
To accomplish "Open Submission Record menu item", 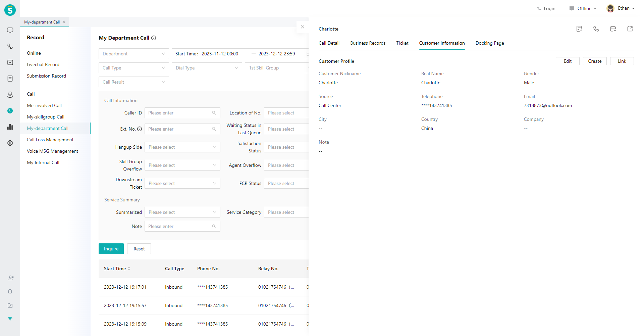I will tap(47, 76).
